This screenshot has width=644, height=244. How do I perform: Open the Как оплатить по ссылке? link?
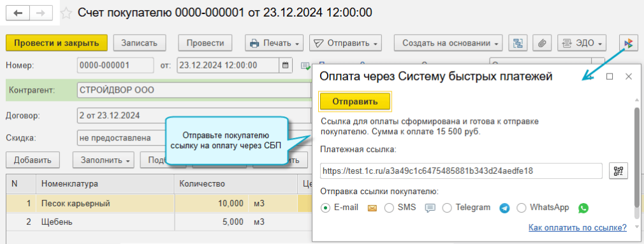(578, 227)
